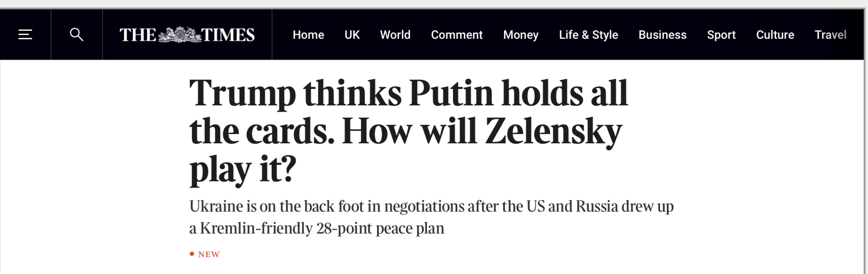Open the Money section

point(520,35)
